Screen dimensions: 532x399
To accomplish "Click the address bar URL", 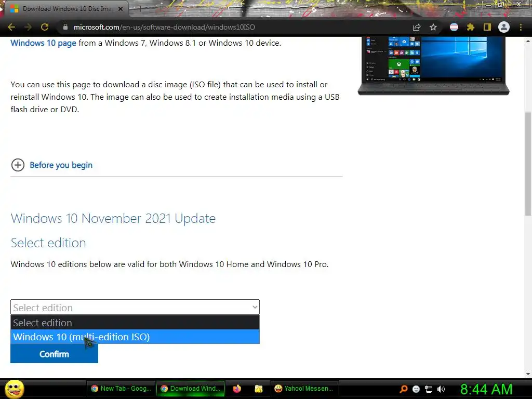I will [164, 27].
